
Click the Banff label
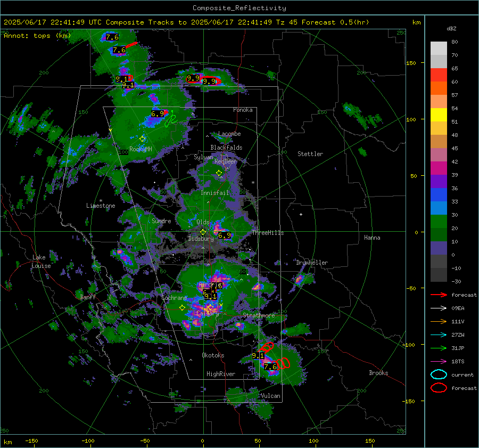coord(88,297)
